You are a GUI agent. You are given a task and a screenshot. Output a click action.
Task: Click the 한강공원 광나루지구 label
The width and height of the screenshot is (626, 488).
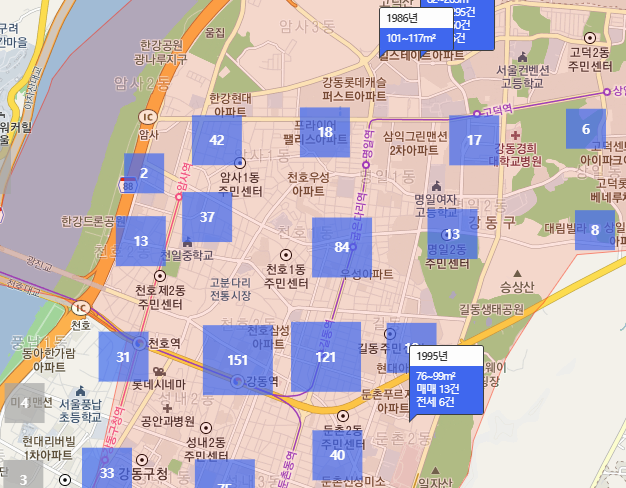click(x=160, y=52)
